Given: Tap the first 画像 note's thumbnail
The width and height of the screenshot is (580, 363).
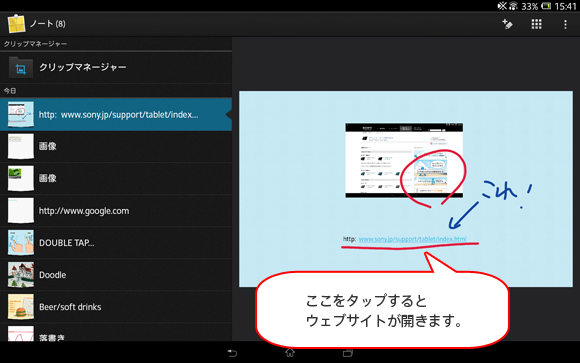Looking at the screenshot, I should [x=21, y=147].
